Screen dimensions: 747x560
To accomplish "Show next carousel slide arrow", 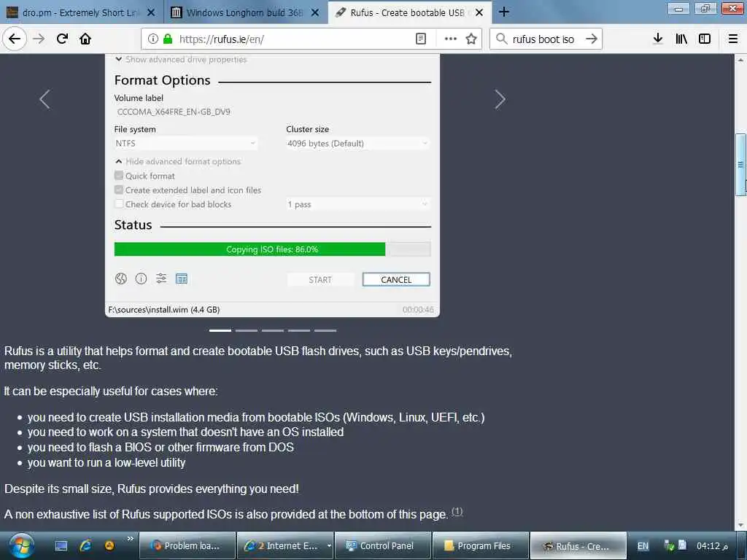I will pyautogui.click(x=500, y=99).
